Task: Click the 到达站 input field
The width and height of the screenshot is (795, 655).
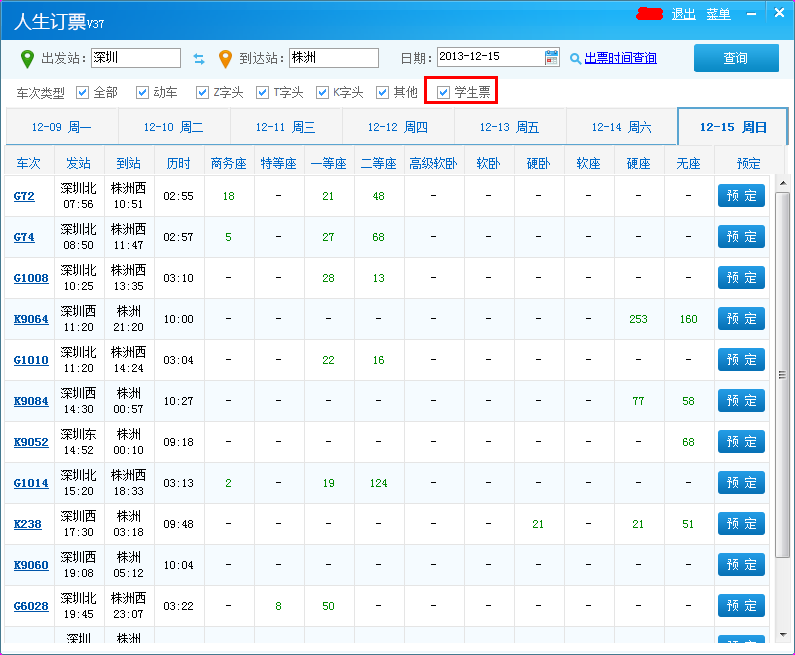Action: [x=334, y=58]
